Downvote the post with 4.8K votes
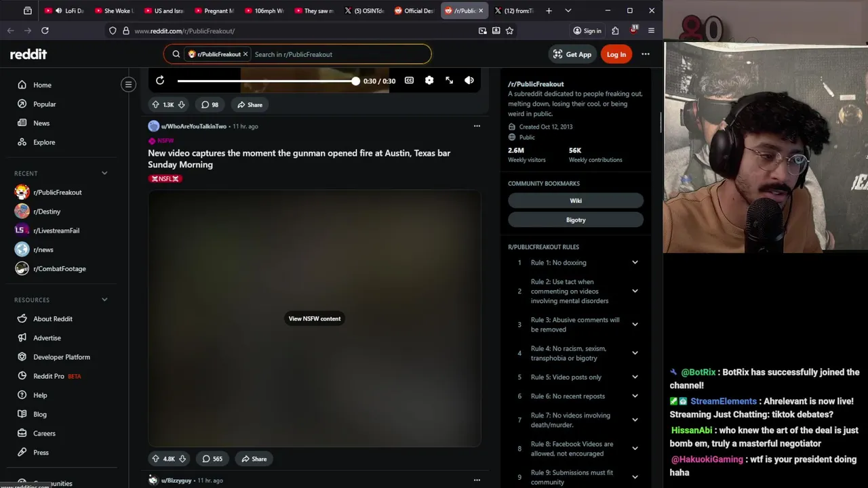The width and height of the screenshot is (868, 488). click(x=182, y=459)
